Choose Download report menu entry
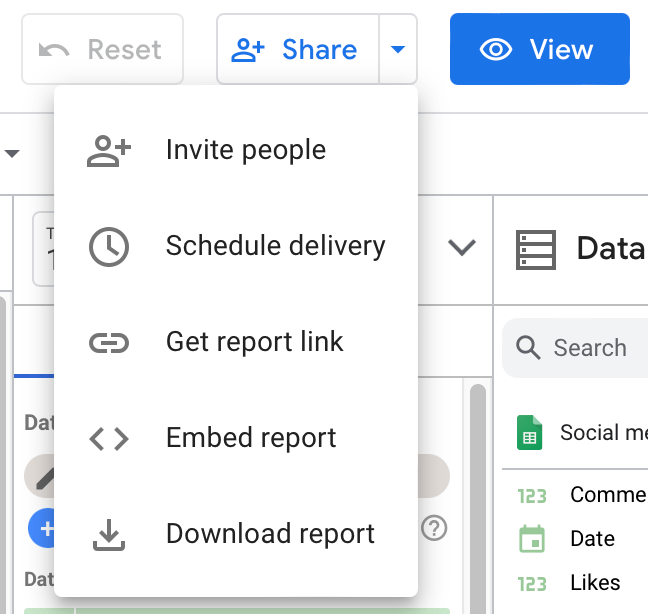Image resolution: width=648 pixels, height=614 pixels. (x=270, y=535)
